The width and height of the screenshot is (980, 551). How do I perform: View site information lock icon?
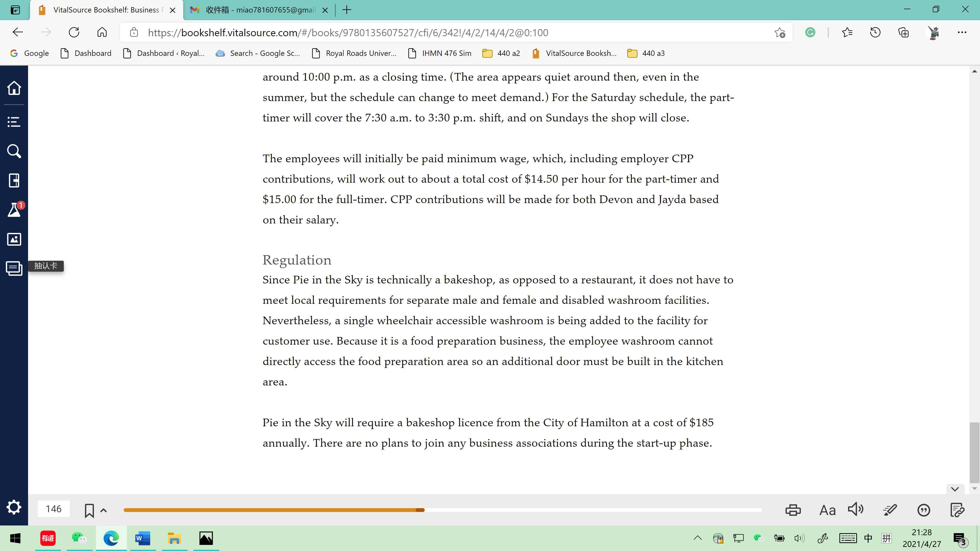tap(134, 32)
